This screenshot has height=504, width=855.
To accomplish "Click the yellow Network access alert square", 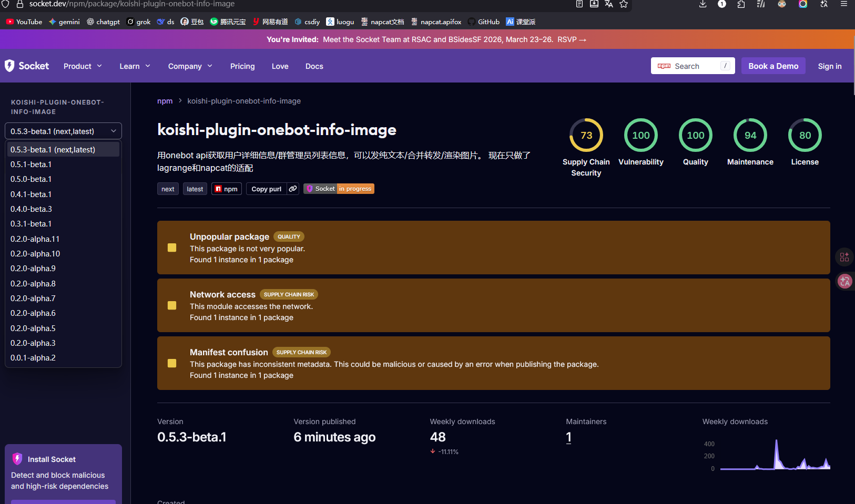I will [x=172, y=305].
